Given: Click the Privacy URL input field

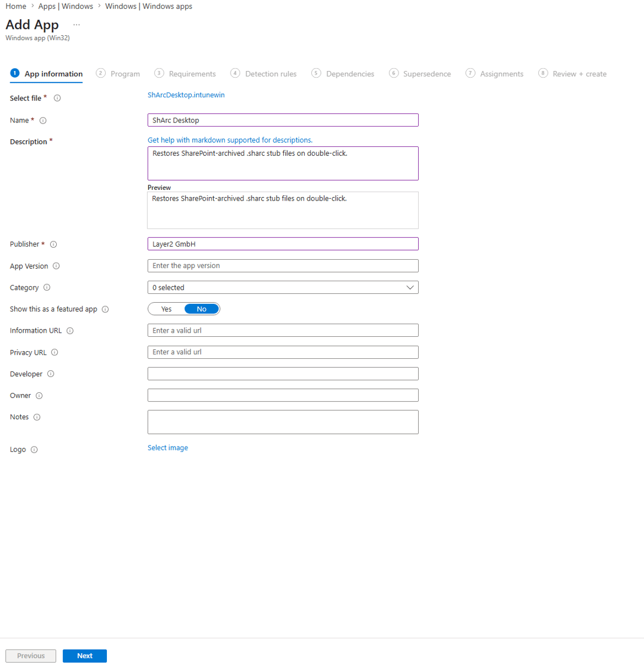Looking at the screenshot, I should [x=283, y=352].
